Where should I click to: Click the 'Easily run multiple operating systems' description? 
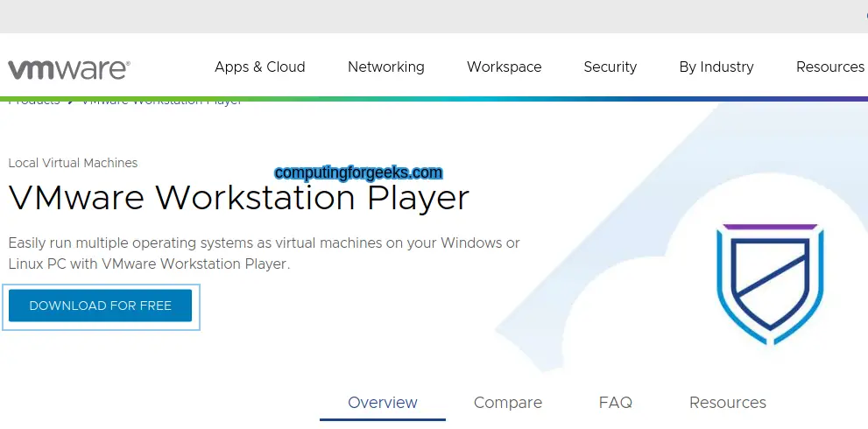(264, 253)
